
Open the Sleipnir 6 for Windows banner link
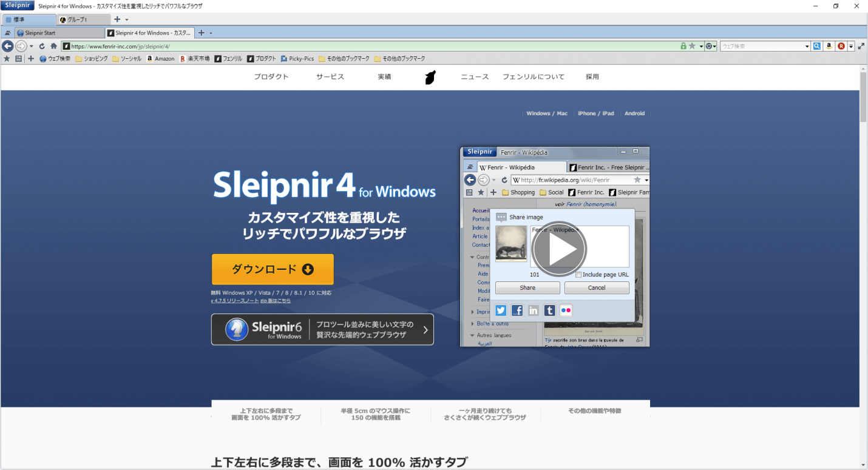[x=322, y=329]
